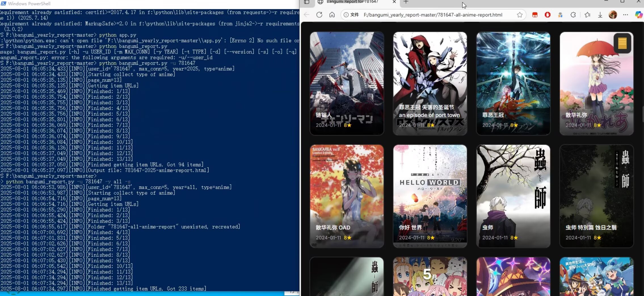644x296 pixels.
Task: Open the Favorites list icon
Action: pyautogui.click(x=587, y=15)
